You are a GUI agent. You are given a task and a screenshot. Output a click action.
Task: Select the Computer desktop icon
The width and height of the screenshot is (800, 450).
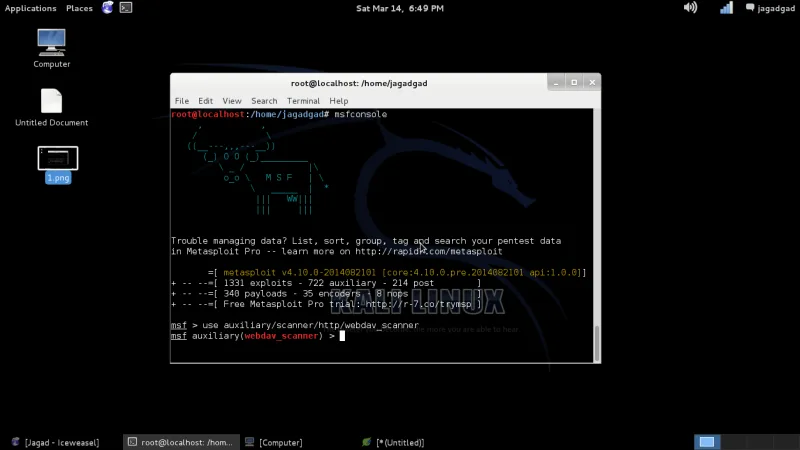click(52, 48)
